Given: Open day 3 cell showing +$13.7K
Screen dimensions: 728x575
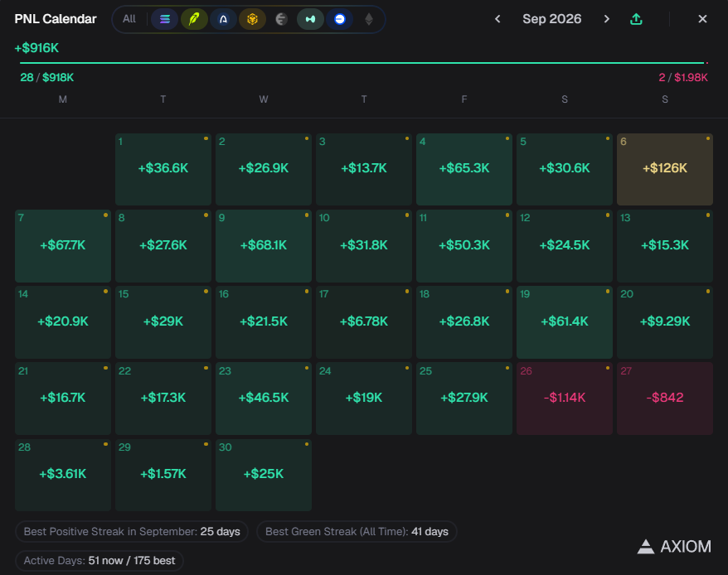Looking at the screenshot, I should [363, 169].
